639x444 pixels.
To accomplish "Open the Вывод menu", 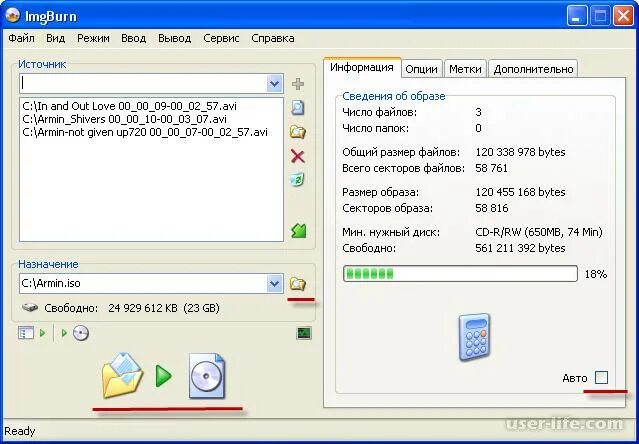I will click(174, 38).
